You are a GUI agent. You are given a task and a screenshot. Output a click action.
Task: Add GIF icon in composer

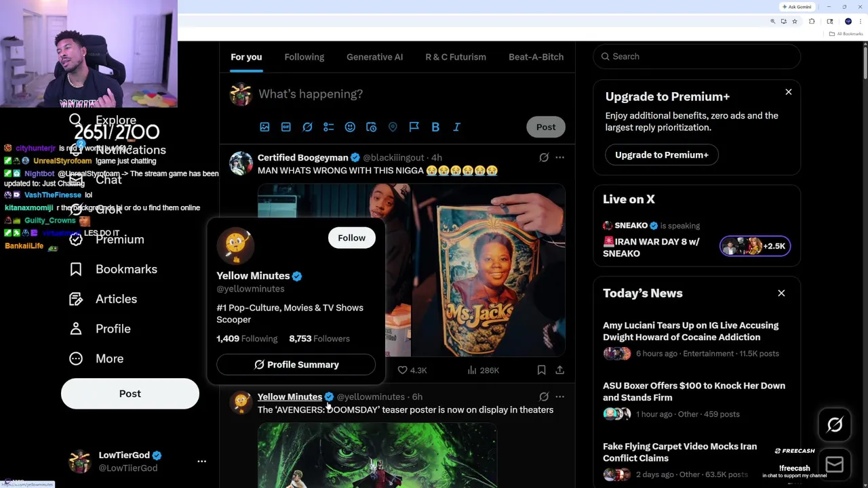point(286,127)
